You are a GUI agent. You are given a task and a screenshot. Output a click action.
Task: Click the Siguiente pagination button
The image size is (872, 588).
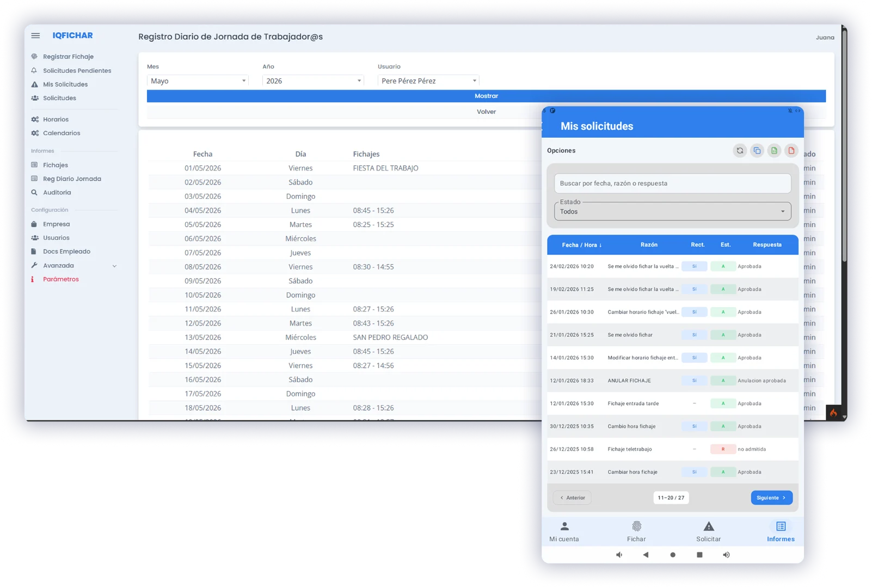point(771,498)
